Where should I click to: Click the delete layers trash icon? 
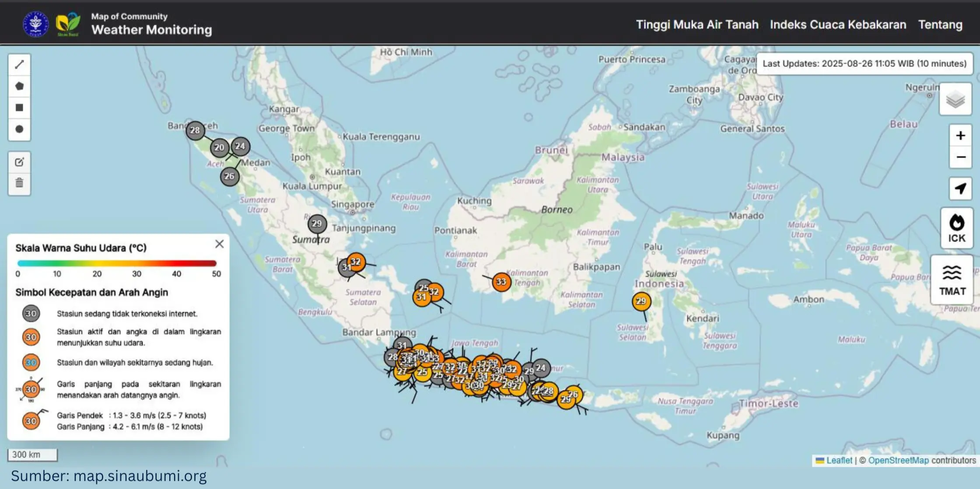tap(19, 183)
